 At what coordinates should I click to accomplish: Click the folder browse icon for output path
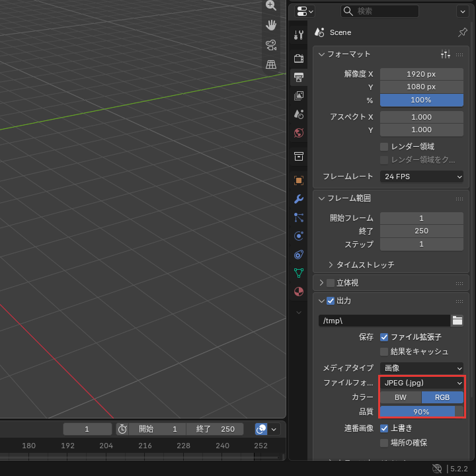457,321
